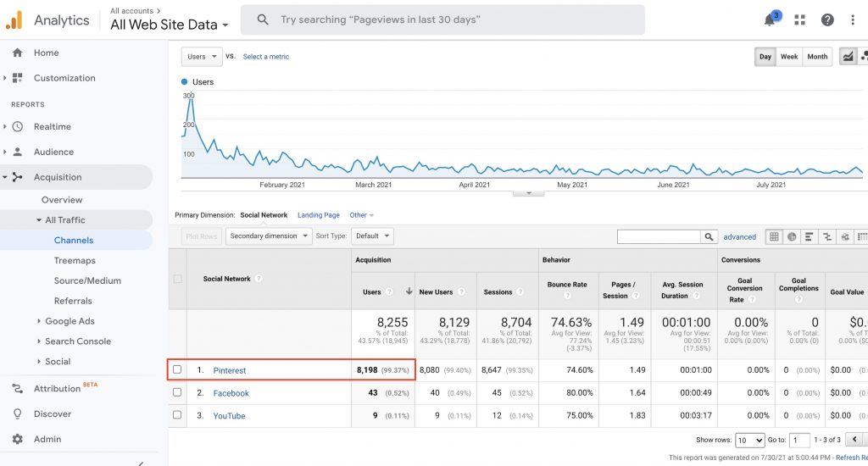Click help icon next to Social Network

click(259, 279)
